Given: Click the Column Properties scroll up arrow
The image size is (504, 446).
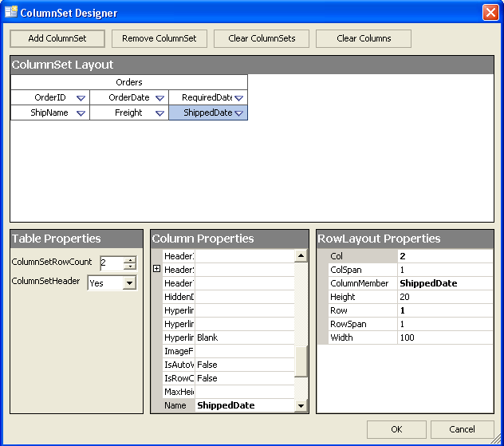Looking at the screenshot, I should [301, 255].
